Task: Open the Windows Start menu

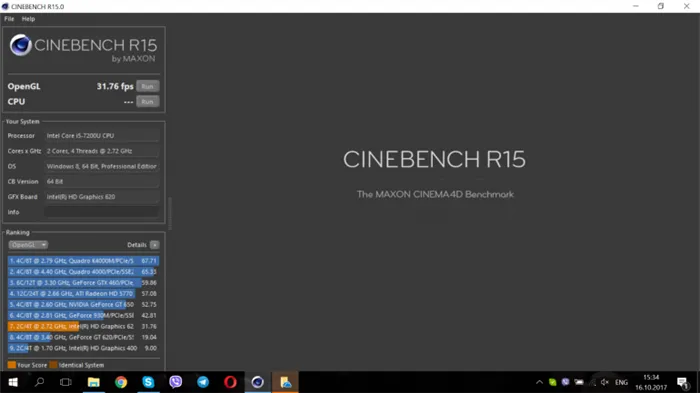Action: coord(13,382)
